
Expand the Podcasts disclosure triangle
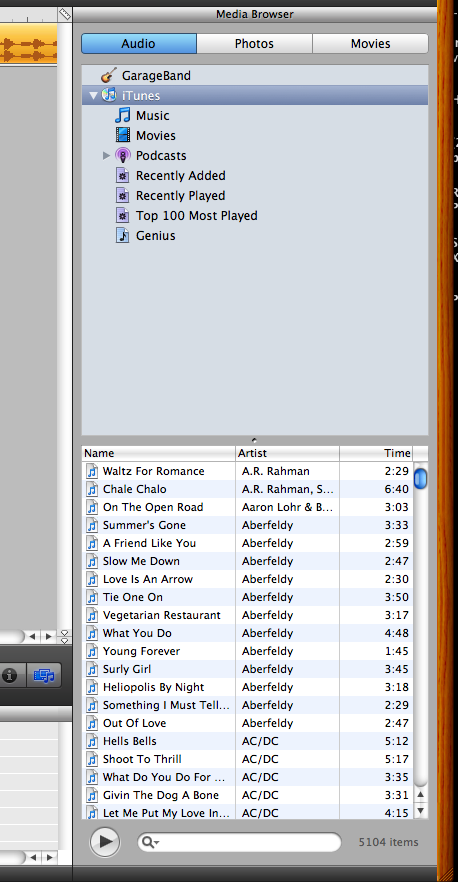click(x=106, y=155)
